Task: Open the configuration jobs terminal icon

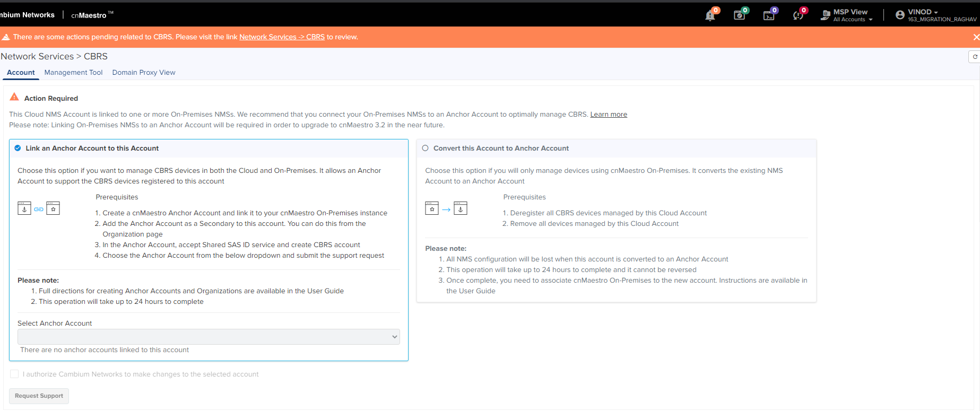Action: (x=768, y=16)
